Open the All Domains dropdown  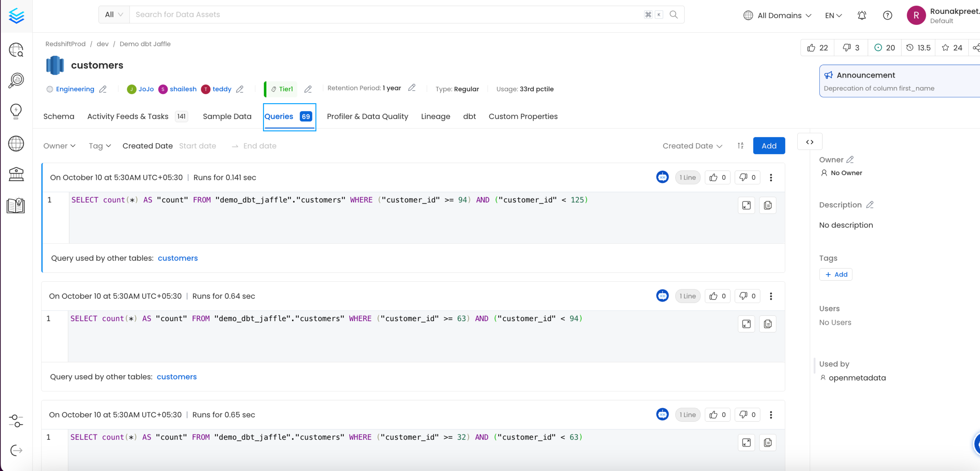pyautogui.click(x=777, y=15)
